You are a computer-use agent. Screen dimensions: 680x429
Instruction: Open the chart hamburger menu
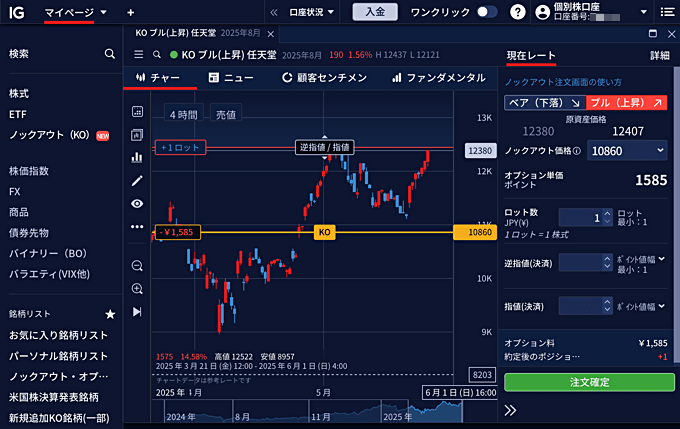click(138, 55)
